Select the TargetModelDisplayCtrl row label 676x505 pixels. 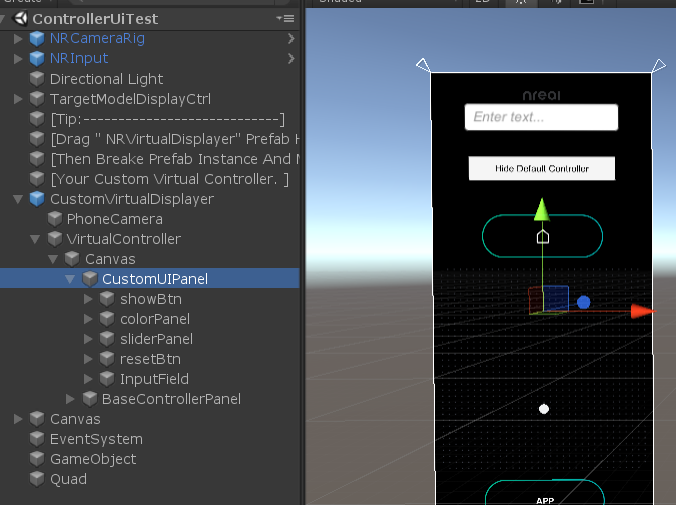tap(130, 99)
